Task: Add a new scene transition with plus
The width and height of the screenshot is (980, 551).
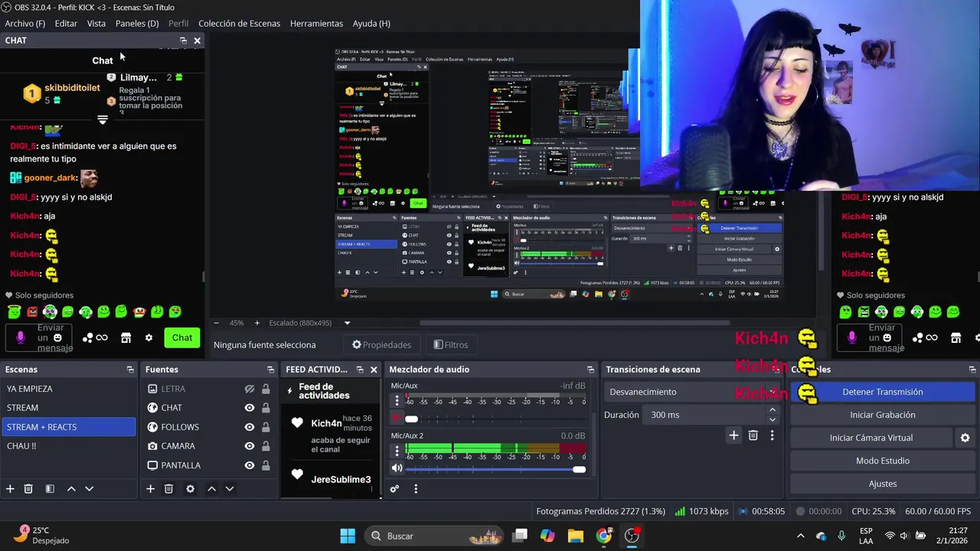Action: pos(733,435)
